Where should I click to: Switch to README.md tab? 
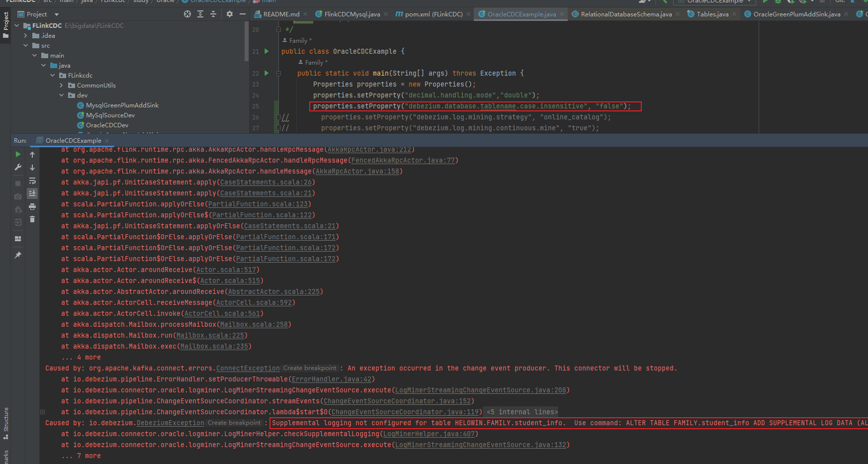pyautogui.click(x=281, y=14)
